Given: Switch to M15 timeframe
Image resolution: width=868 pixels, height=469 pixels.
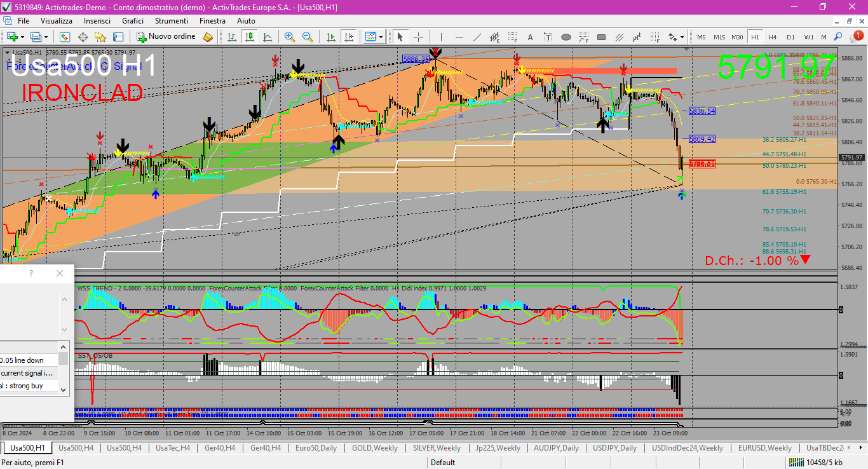Looking at the screenshot, I should click(719, 37).
